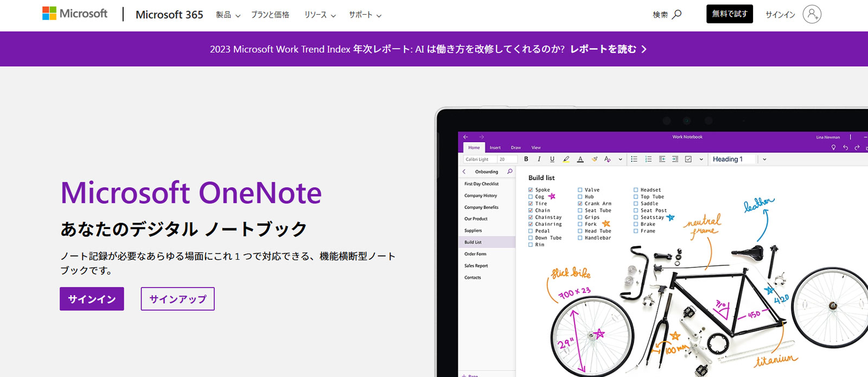Uncheck the Spoke checkbox
The width and height of the screenshot is (868, 377).
[x=531, y=190]
